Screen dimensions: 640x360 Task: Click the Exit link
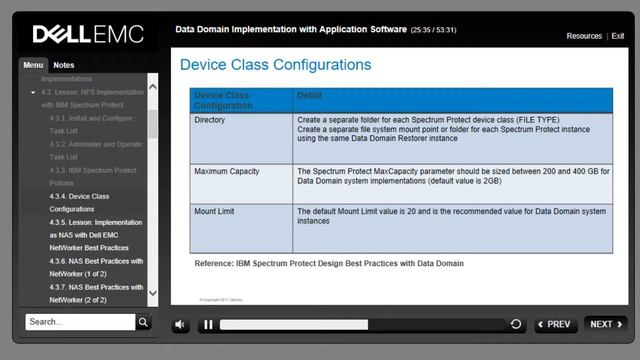click(x=618, y=36)
